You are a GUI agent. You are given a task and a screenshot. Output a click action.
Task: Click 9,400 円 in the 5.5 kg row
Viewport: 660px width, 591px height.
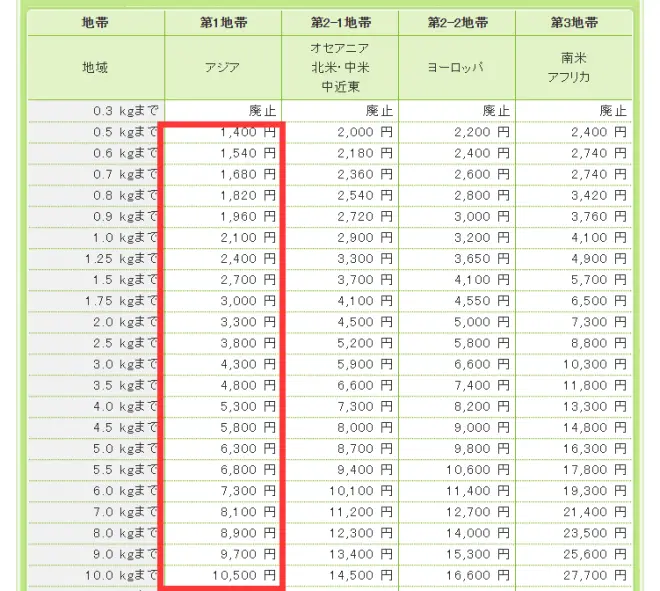pyautogui.click(x=365, y=470)
